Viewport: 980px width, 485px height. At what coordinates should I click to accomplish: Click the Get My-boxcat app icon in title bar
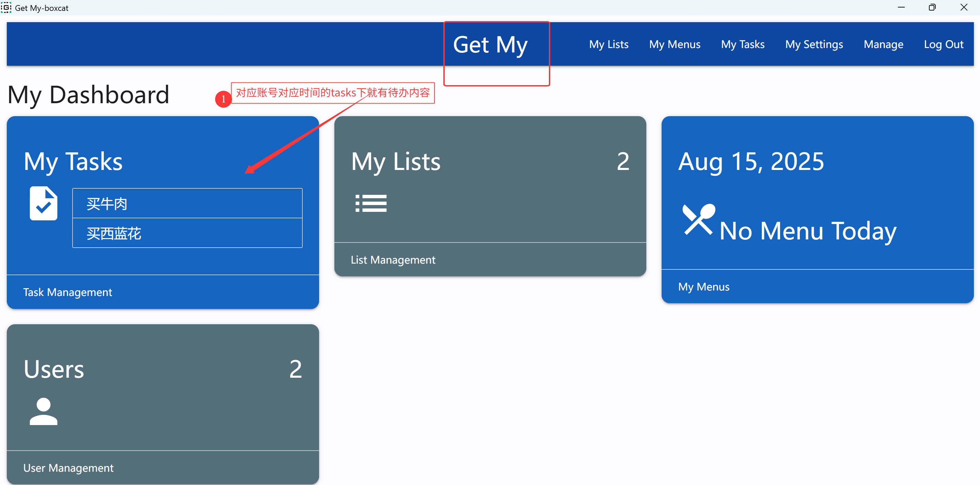[x=6, y=7]
